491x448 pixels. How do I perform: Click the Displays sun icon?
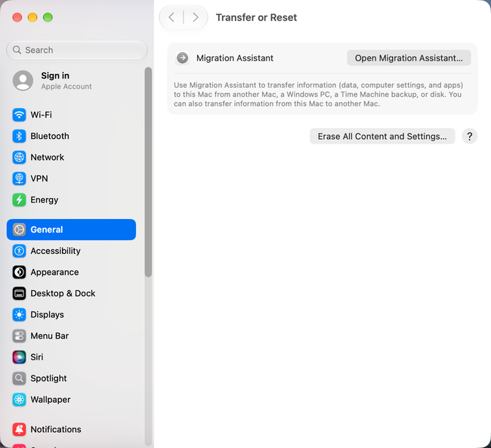click(19, 314)
